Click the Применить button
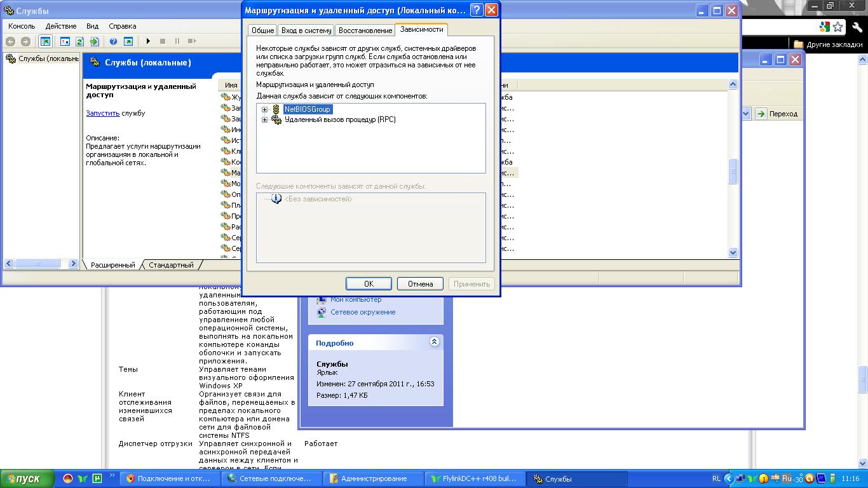Image resolution: width=868 pixels, height=488 pixels. tap(471, 284)
